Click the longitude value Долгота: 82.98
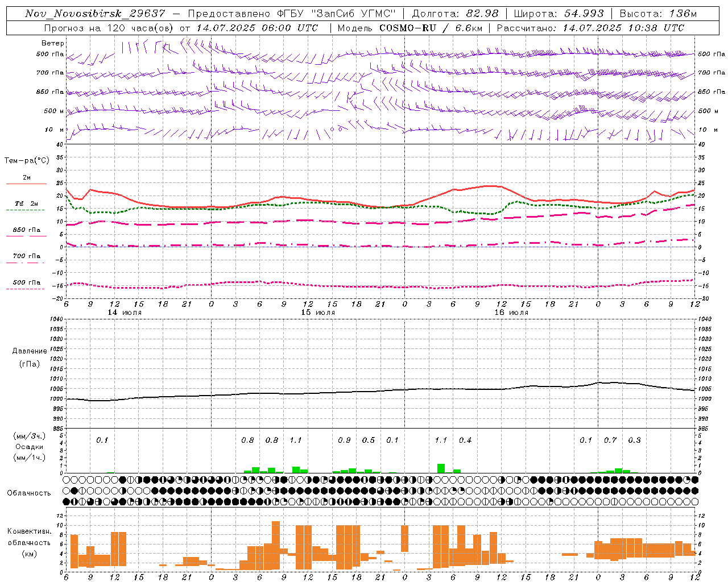Screen dimensions: 728x582 coord(455,14)
